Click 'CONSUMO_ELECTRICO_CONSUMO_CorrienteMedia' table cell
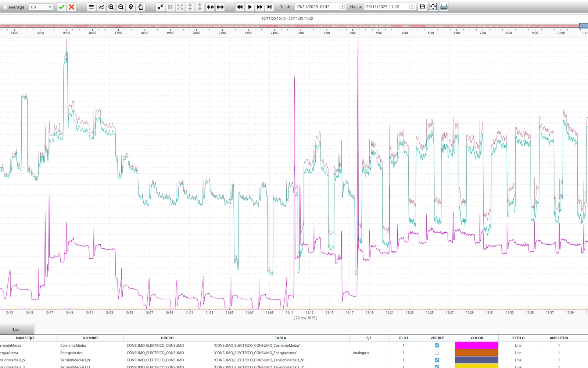The width and height of the screenshot is (588, 368). 280,345
